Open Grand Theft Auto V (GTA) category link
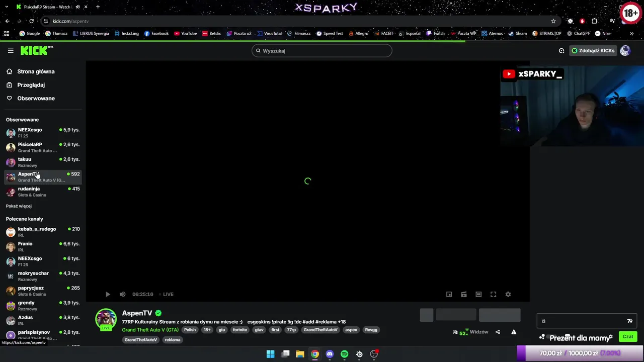 click(150, 330)
